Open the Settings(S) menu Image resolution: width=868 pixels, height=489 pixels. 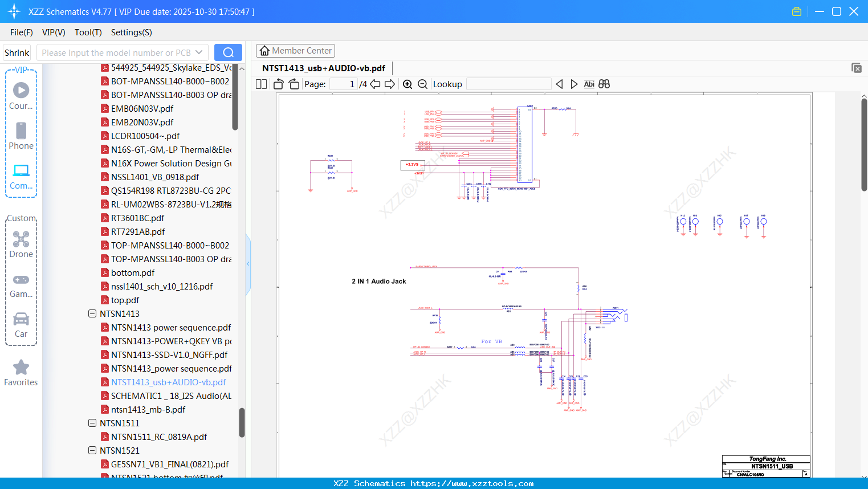pyautogui.click(x=131, y=32)
